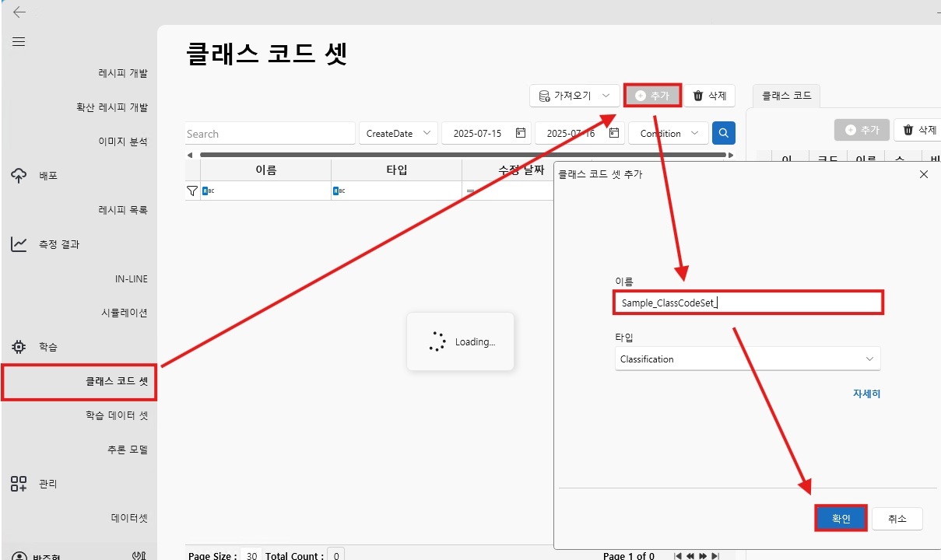The width and height of the screenshot is (941, 560).
Task: Click the blue search magnifier icon
Action: 723,133
